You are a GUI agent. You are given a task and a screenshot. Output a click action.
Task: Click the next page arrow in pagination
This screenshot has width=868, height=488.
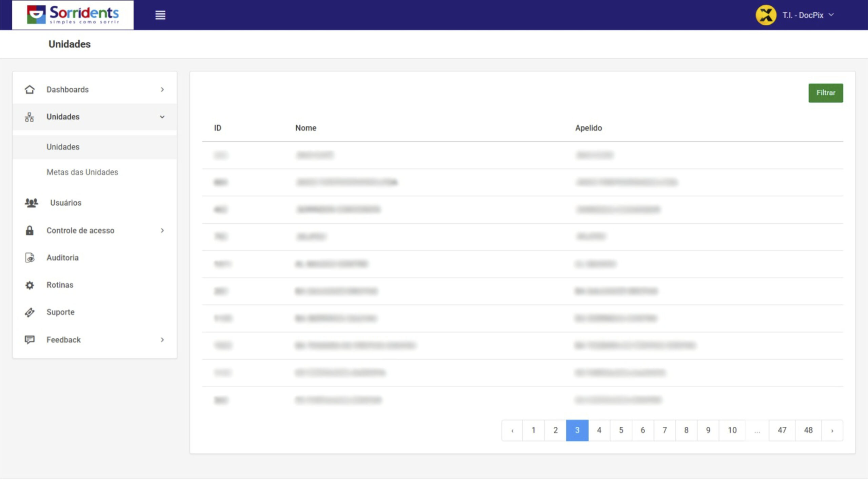(832, 430)
